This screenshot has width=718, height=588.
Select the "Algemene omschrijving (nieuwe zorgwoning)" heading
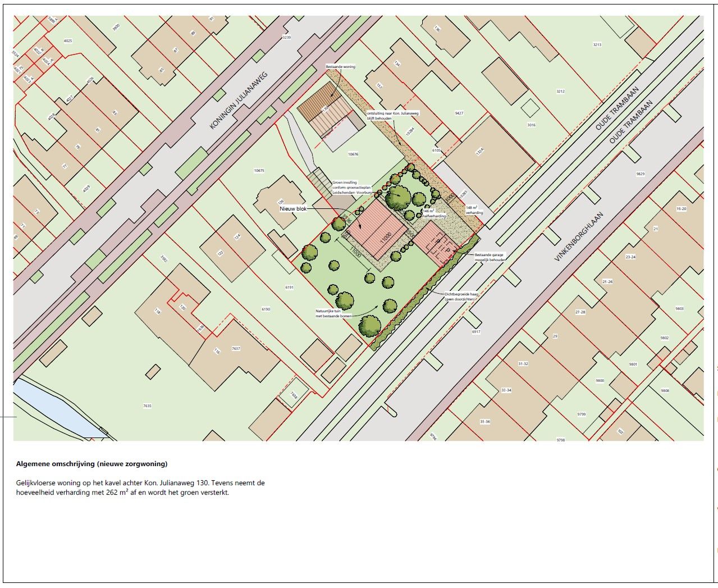92,464
